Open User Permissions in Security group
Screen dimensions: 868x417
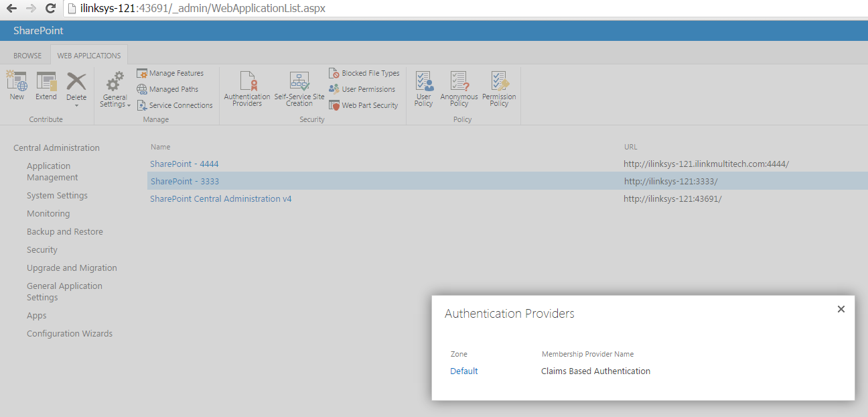(362, 89)
